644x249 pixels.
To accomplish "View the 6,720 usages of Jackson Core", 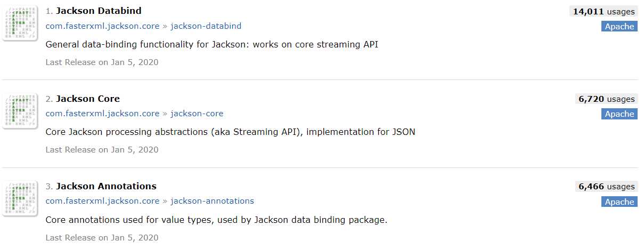I will click(606, 99).
